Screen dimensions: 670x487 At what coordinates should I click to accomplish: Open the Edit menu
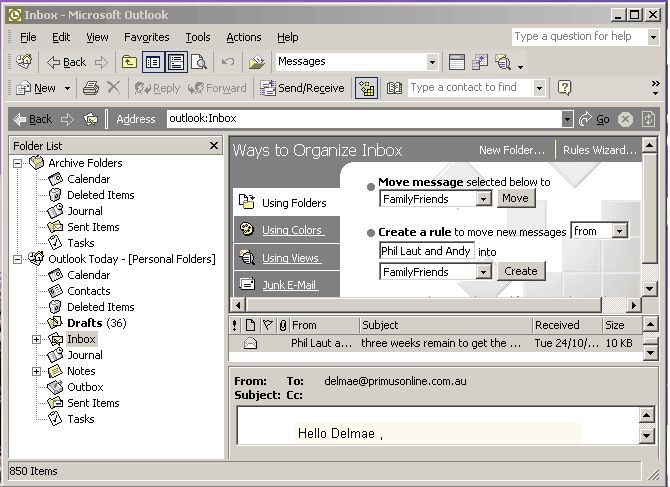click(61, 37)
